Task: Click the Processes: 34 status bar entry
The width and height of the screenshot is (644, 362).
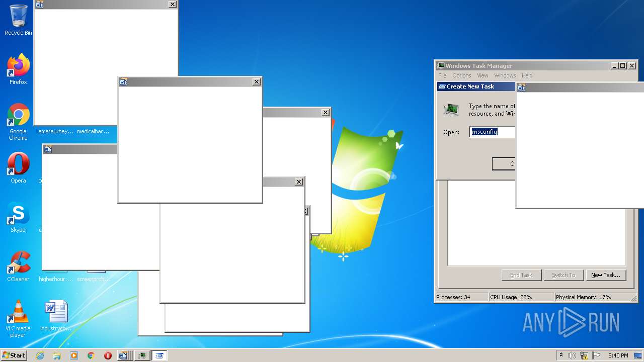Action: pyautogui.click(x=461, y=297)
